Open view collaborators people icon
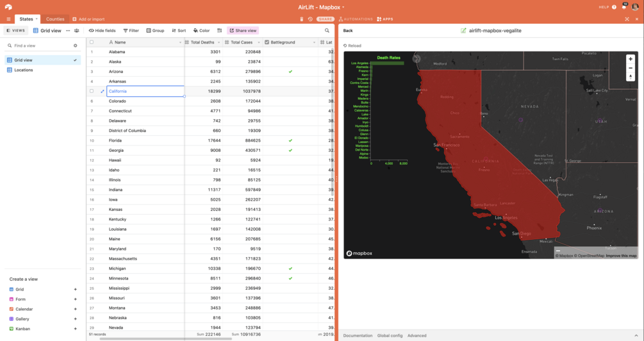Viewport: 644px width, 341px height. pos(76,30)
